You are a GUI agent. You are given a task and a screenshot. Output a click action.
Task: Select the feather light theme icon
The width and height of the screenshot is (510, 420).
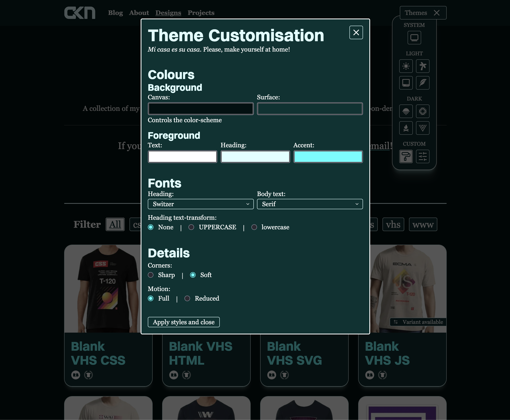point(423,83)
